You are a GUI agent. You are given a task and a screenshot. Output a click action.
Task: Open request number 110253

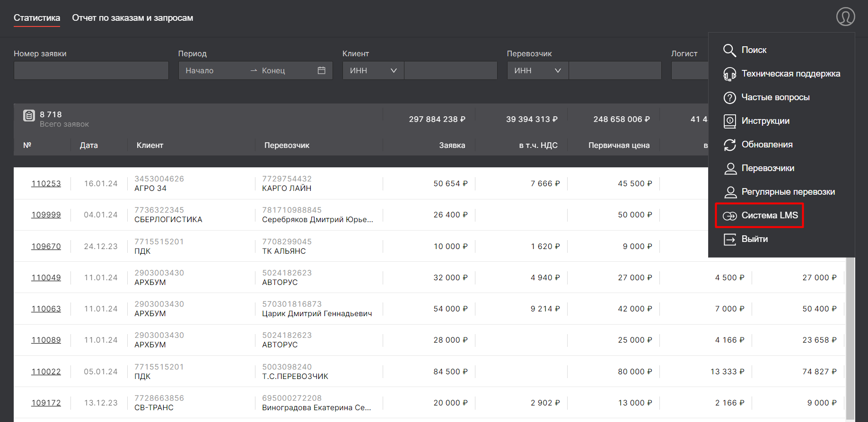click(46, 183)
